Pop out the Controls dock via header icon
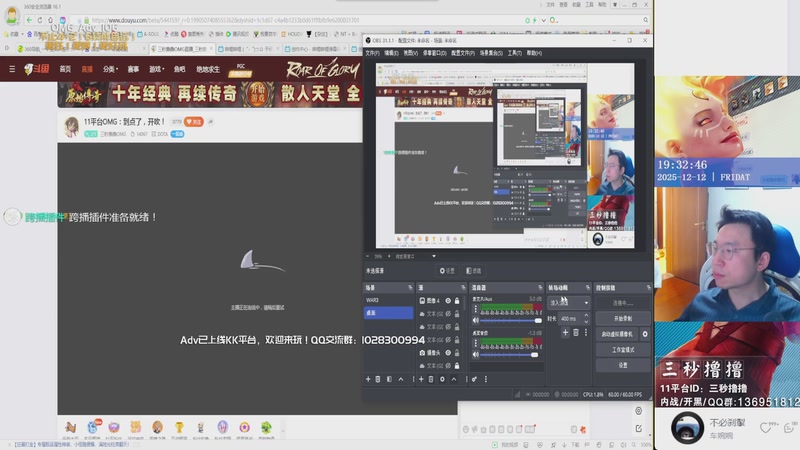This screenshot has width=800, height=450. (648, 288)
